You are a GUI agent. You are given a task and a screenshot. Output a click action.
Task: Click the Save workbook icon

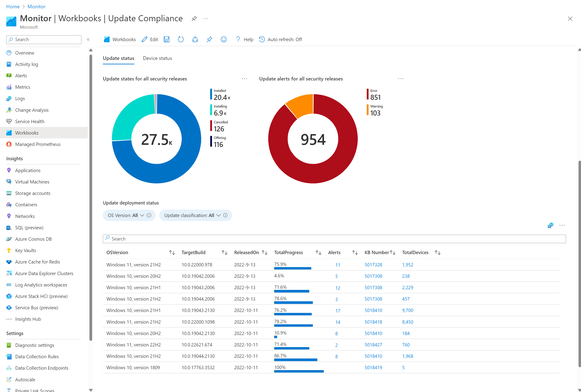coord(167,40)
